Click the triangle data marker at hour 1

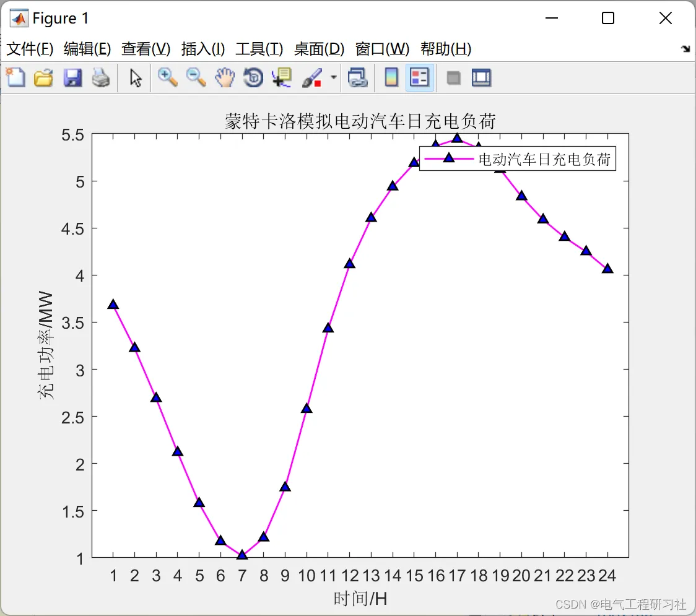pos(113,304)
